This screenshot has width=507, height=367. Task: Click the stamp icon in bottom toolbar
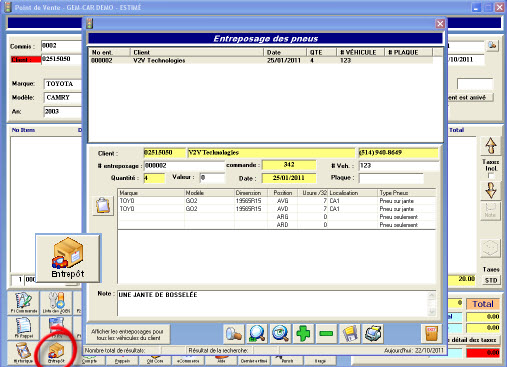pos(234,334)
